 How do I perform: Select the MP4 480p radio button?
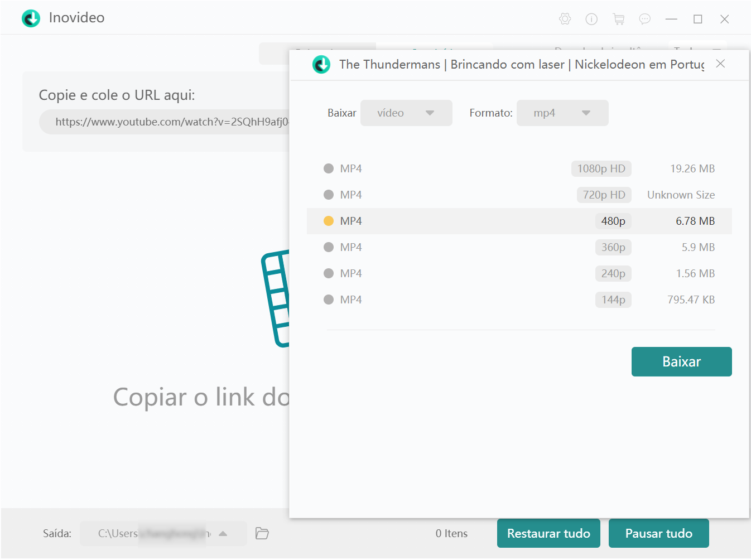point(329,221)
